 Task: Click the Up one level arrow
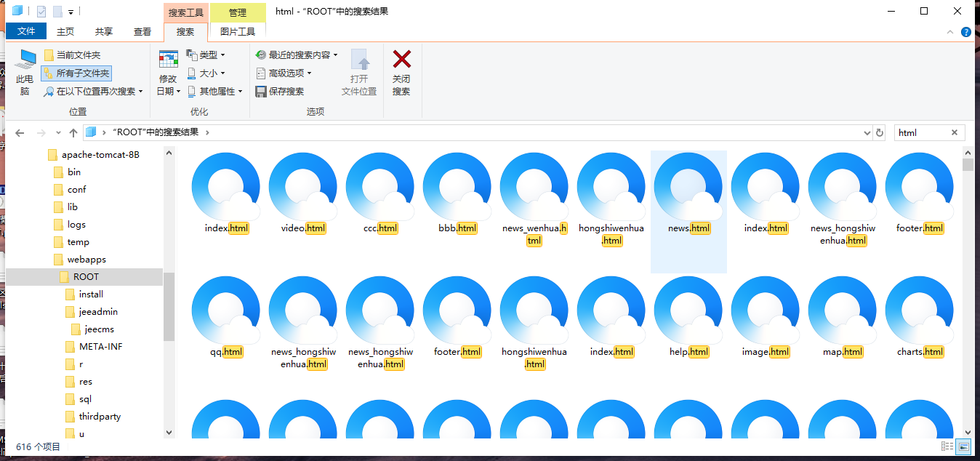[x=73, y=133]
